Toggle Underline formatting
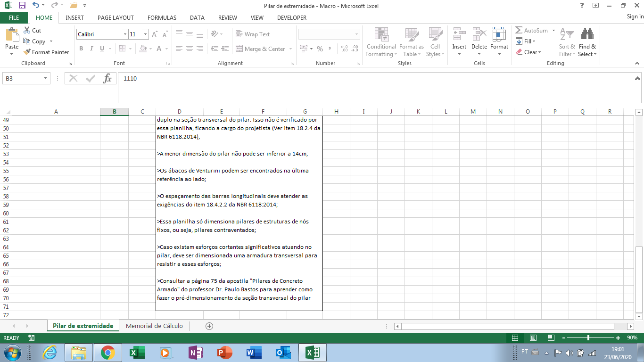Image resolution: width=644 pixels, height=362 pixels. pos(102,49)
